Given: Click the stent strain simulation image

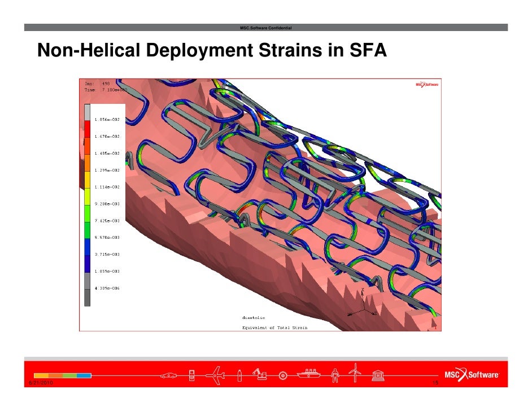Looking at the screenshot, I should click(260, 205).
